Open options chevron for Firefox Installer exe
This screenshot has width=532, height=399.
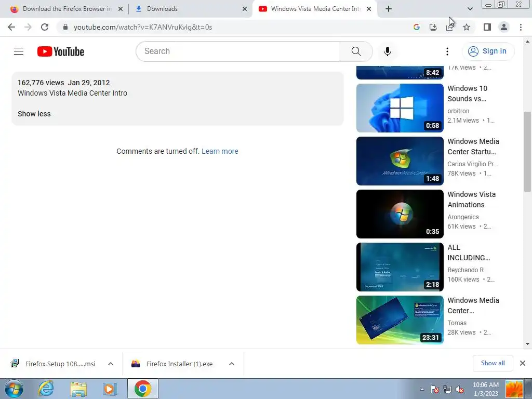click(x=232, y=364)
